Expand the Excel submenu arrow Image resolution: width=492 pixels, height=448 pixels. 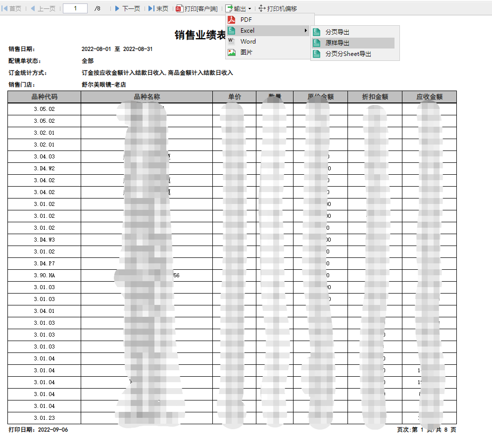[x=305, y=30]
